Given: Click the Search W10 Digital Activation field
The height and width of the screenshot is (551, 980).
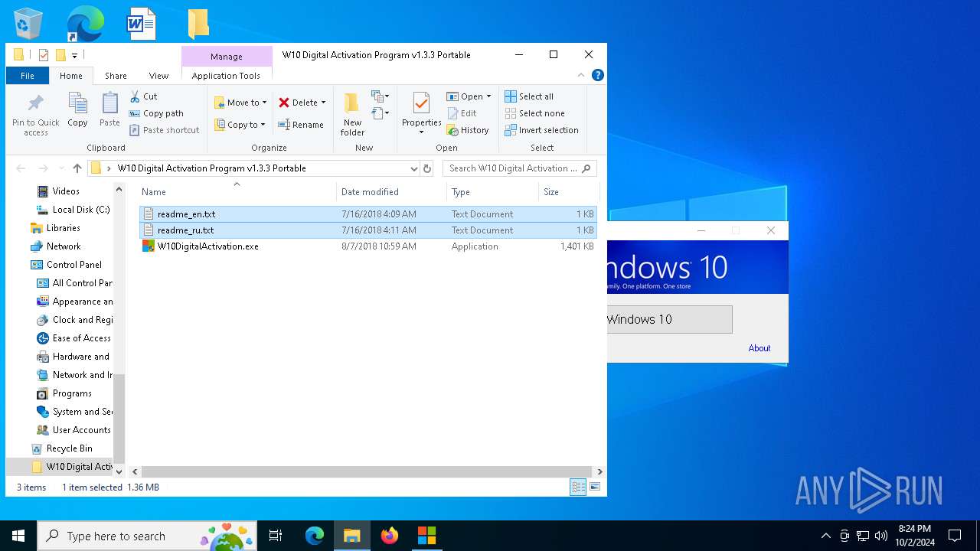Looking at the screenshot, I should pyautogui.click(x=519, y=168).
